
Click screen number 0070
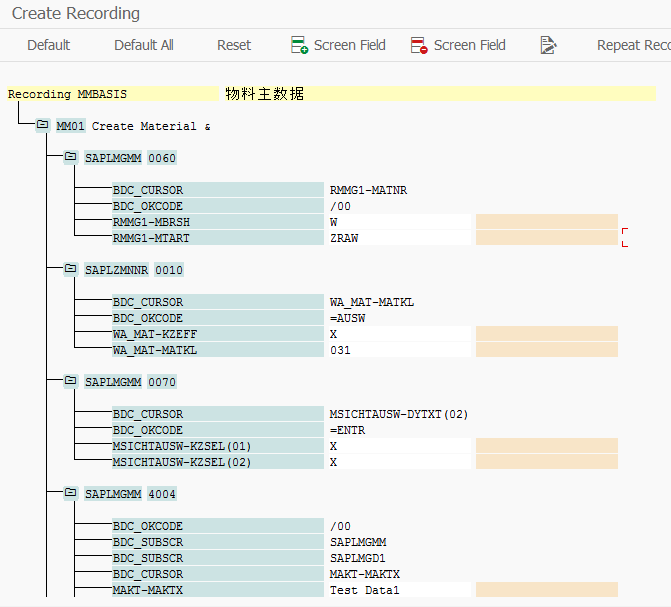click(x=162, y=382)
